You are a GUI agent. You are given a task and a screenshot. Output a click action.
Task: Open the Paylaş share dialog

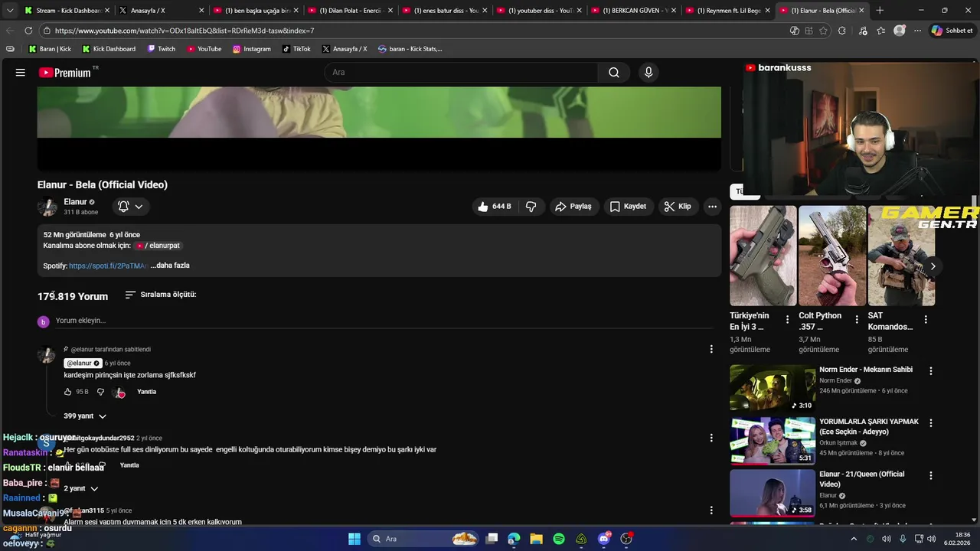(x=573, y=207)
